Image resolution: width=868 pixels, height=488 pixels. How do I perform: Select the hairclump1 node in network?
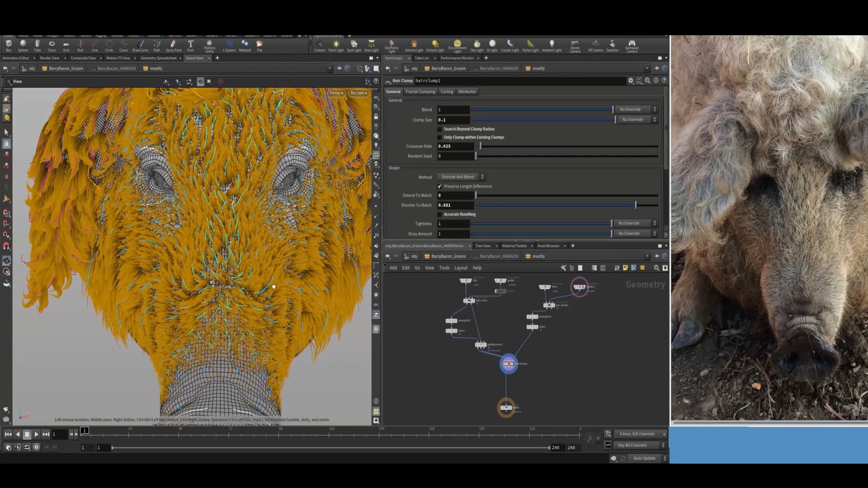[508, 364]
